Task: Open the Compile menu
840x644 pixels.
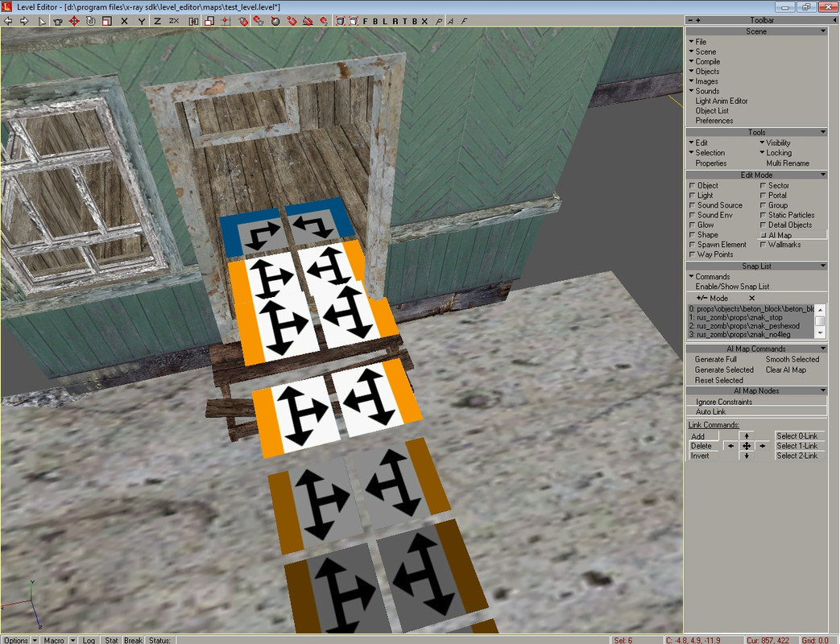Action: pos(705,61)
